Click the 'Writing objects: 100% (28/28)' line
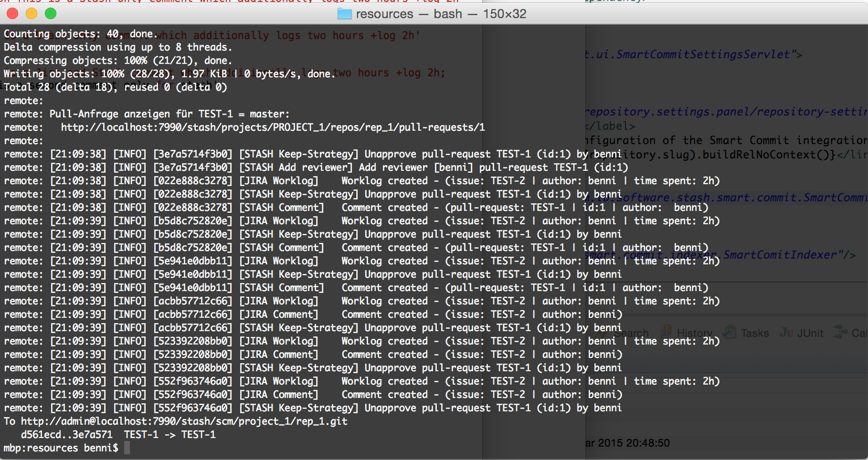Image resolution: width=868 pixels, height=460 pixels. 169,74
